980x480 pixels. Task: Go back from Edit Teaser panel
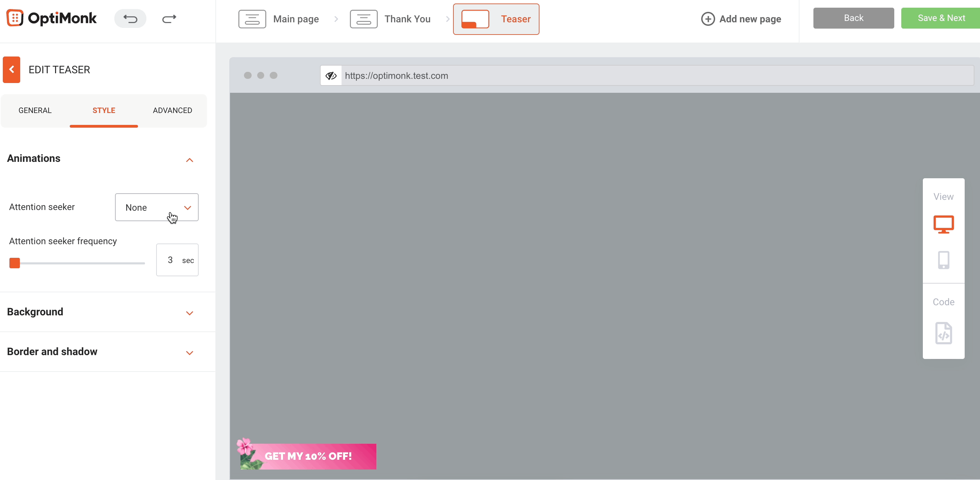pyautogui.click(x=12, y=70)
